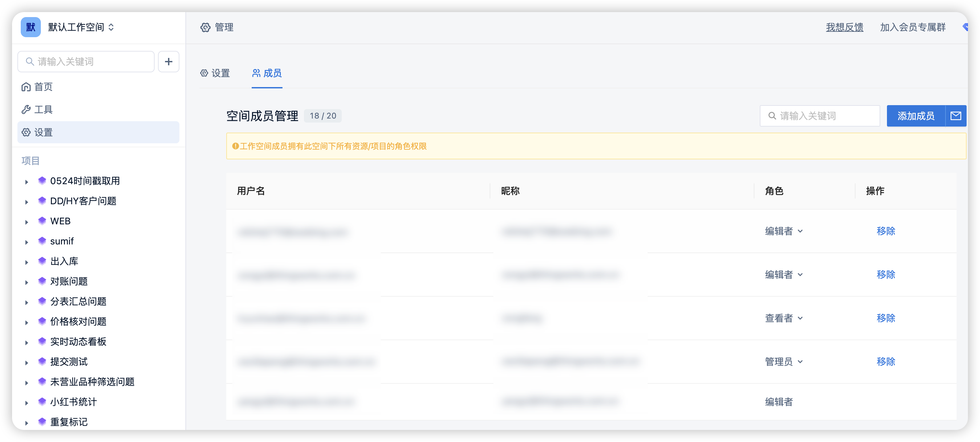The image size is (980, 442).
Task: Click the 用户名 column header
Action: coord(251,191)
